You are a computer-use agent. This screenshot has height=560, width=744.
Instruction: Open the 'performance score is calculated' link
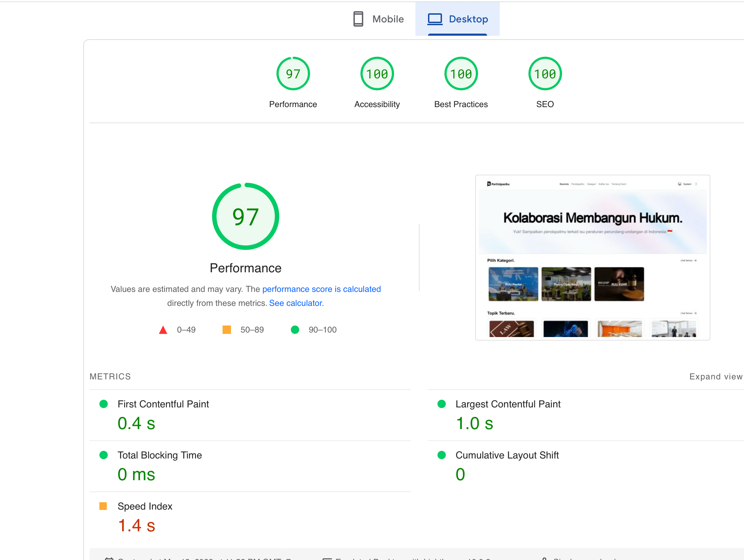(321, 289)
